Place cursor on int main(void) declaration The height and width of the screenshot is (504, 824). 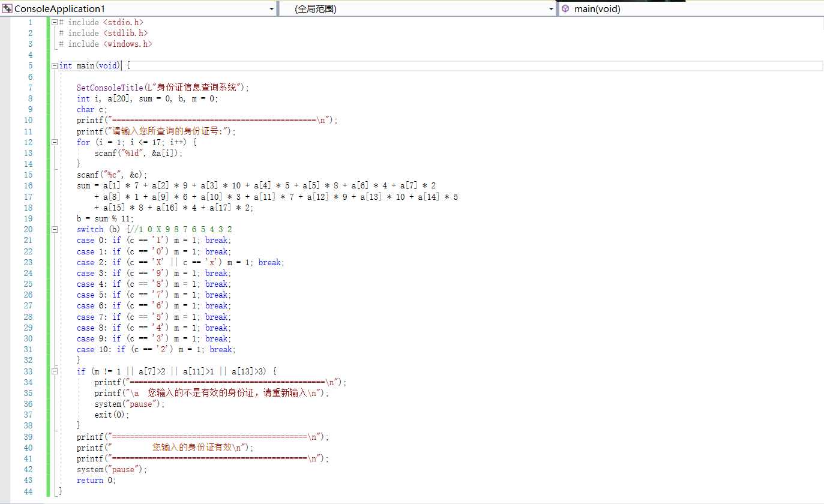89,66
